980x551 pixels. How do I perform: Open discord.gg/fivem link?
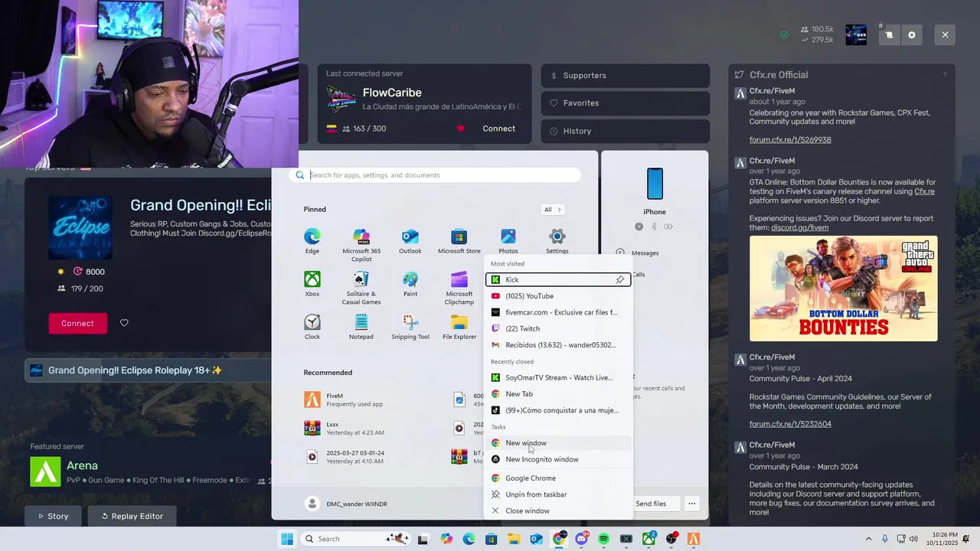[x=799, y=228]
